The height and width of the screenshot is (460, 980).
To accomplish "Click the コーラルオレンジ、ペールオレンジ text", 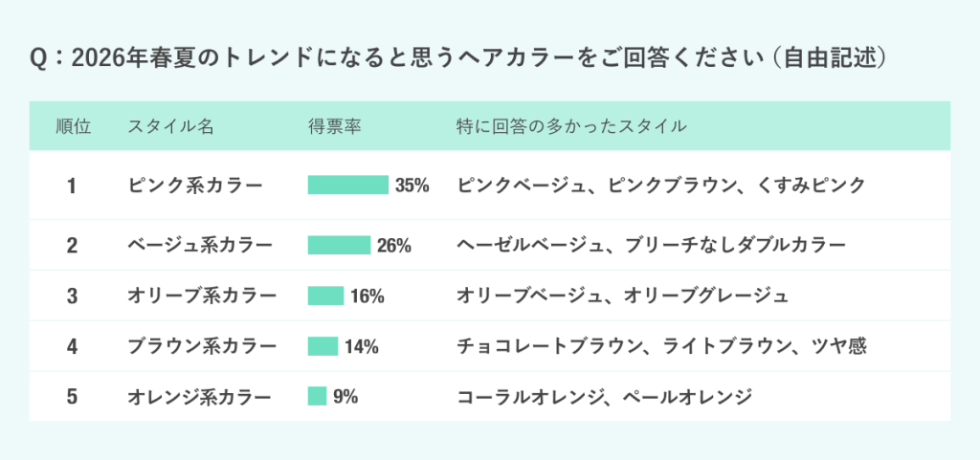I will point(605,396).
